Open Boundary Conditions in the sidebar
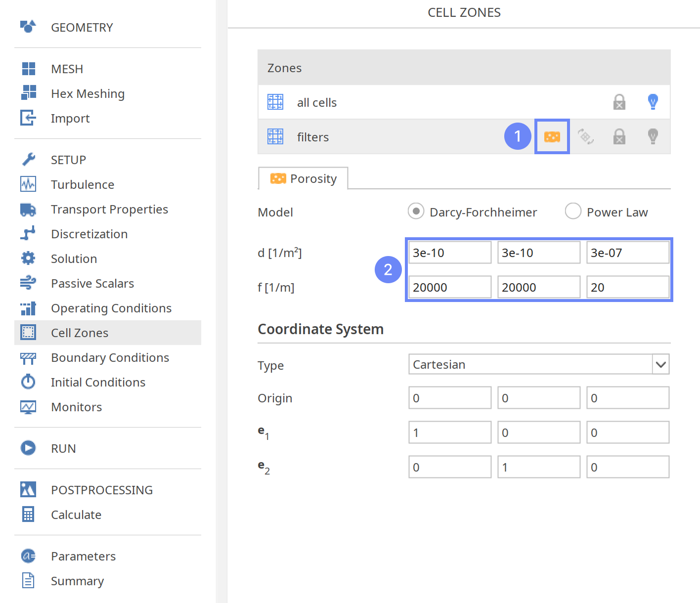Image resolution: width=700 pixels, height=603 pixels. 110,357
